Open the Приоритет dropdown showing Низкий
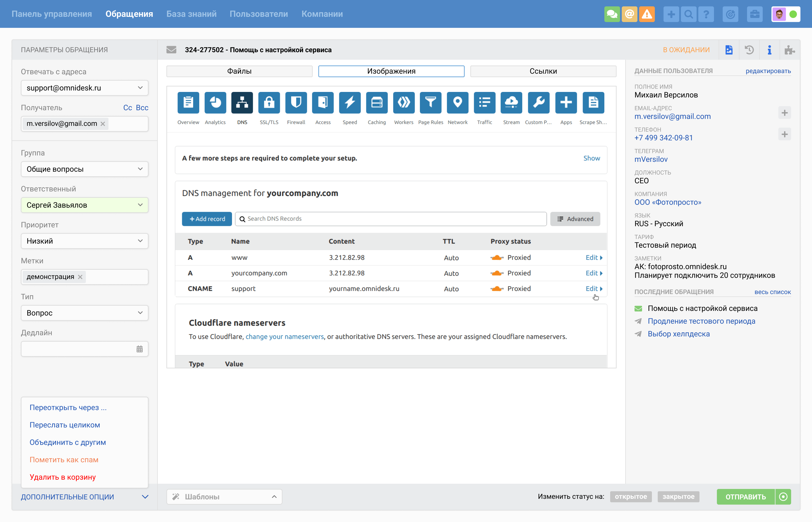 point(84,241)
